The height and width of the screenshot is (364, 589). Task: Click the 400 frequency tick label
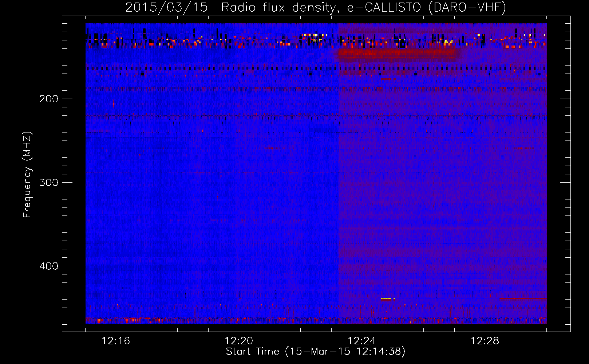[x=49, y=266]
